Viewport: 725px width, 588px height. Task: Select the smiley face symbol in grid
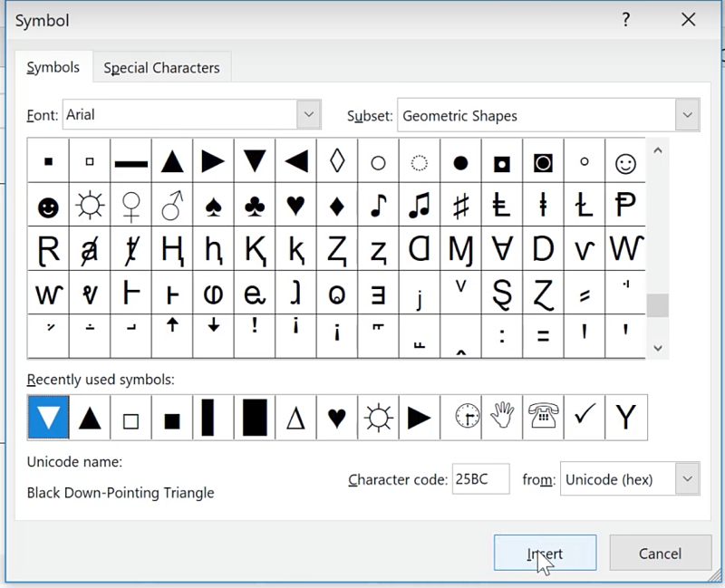point(625,162)
